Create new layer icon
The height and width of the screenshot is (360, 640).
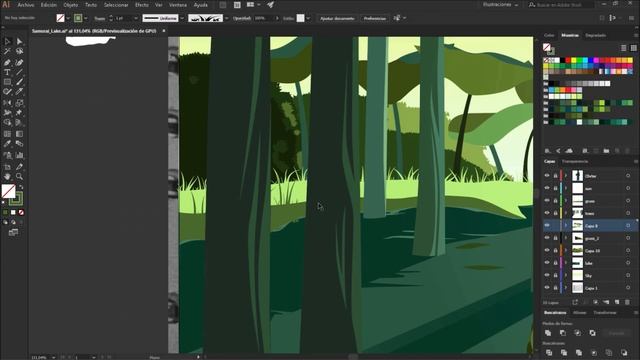coord(617,302)
